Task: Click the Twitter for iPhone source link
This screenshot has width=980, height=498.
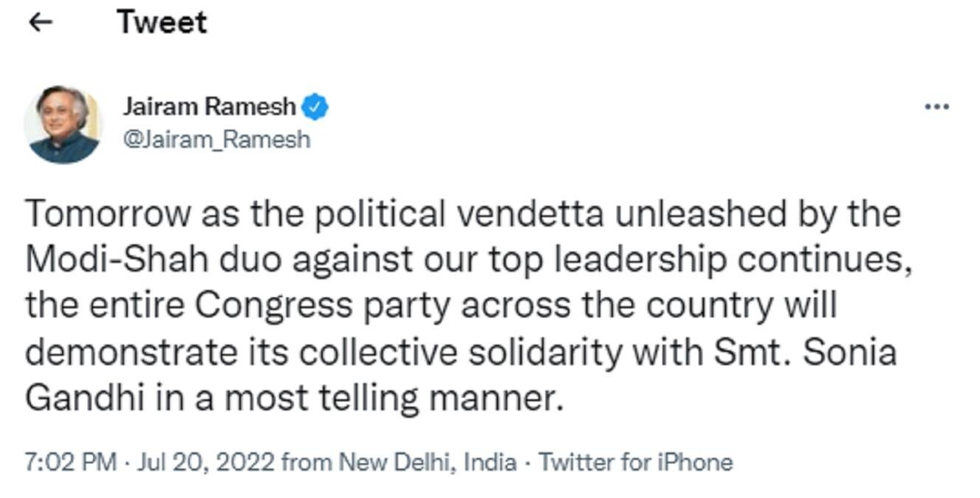Action: click(x=635, y=463)
